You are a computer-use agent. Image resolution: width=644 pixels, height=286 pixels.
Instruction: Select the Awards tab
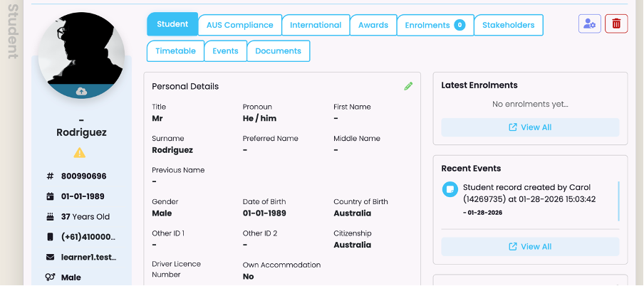(373, 25)
